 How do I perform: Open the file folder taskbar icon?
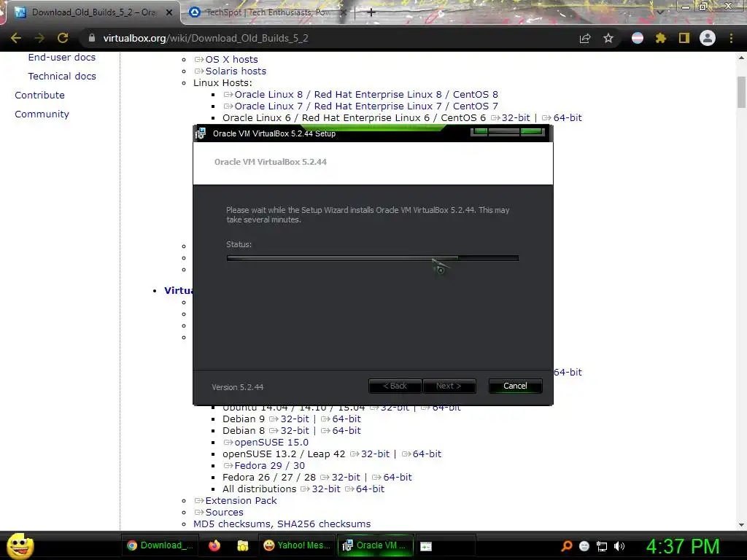pos(243,545)
